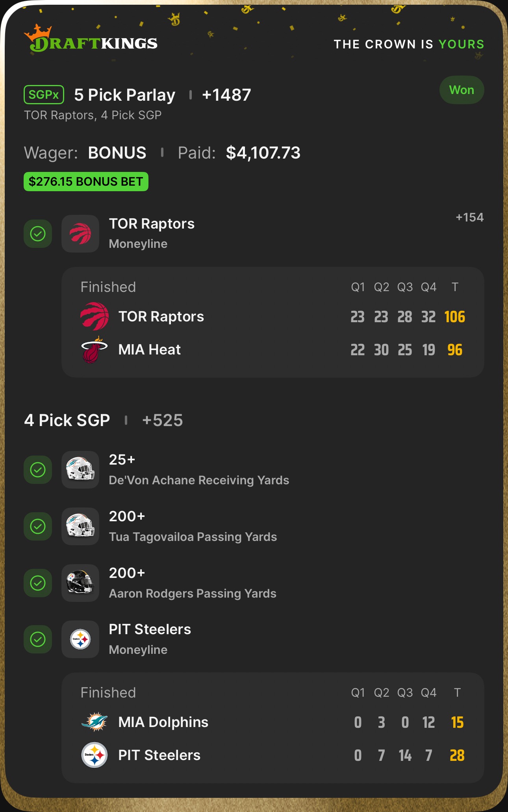Click the green Won status badge

[x=462, y=90]
